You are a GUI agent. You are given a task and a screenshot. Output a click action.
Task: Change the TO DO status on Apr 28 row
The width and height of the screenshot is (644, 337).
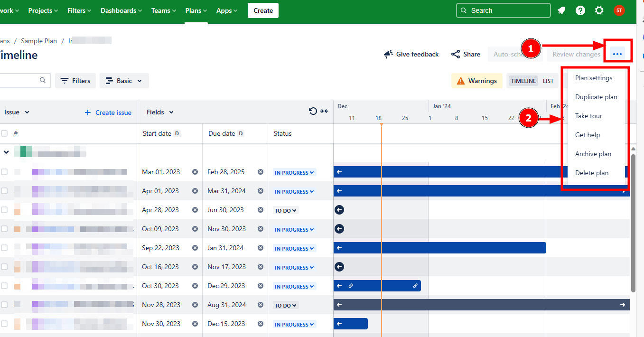pyautogui.click(x=286, y=210)
